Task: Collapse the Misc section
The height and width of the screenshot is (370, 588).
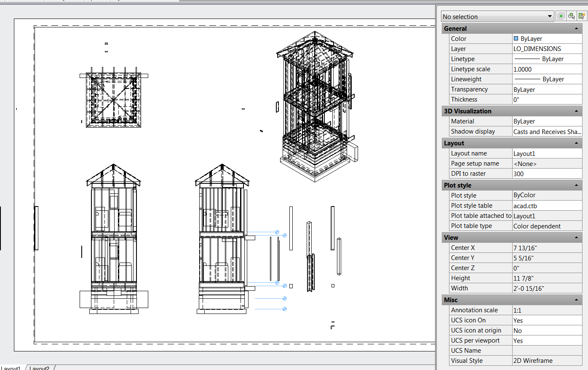Action: point(576,300)
